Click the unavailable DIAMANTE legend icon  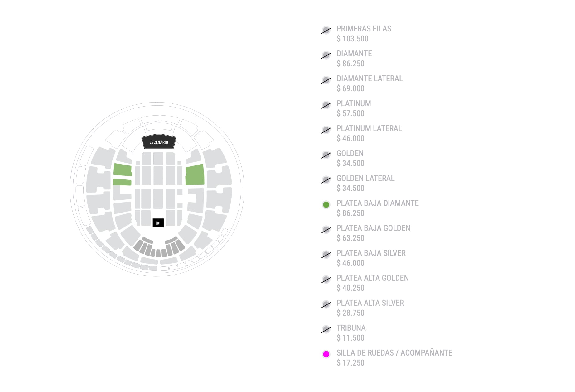click(326, 55)
